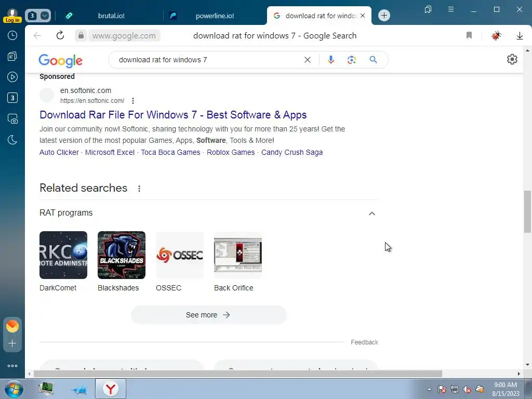The image size is (532, 399).
Task: Toggle dark mode moon icon in sidebar
Action: [12, 139]
